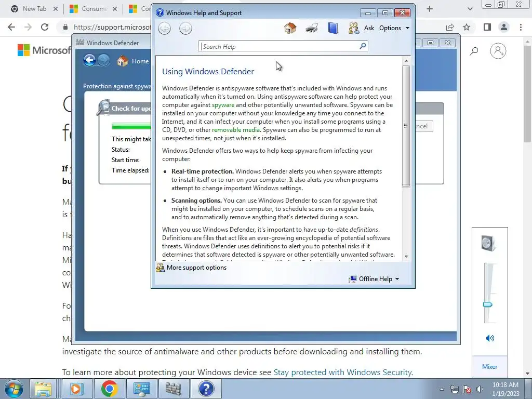Image resolution: width=532 pixels, height=399 pixels.
Task: Open Chrome profile avatar
Action: point(504,27)
